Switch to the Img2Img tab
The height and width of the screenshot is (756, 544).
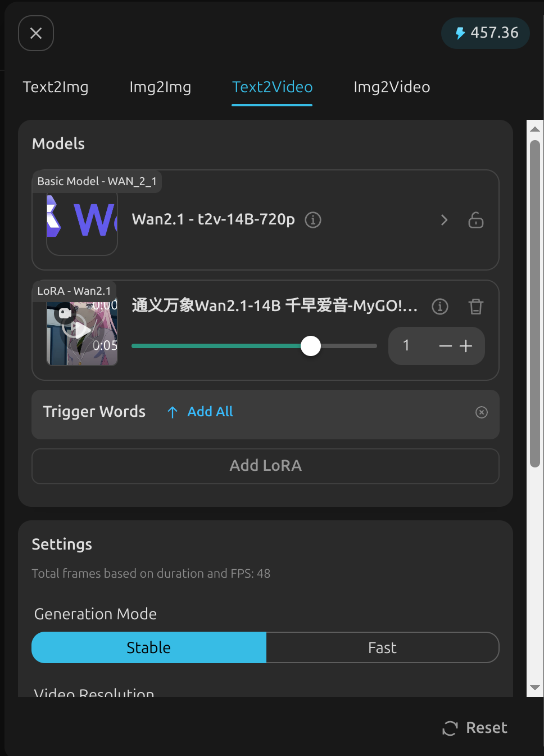(x=160, y=87)
